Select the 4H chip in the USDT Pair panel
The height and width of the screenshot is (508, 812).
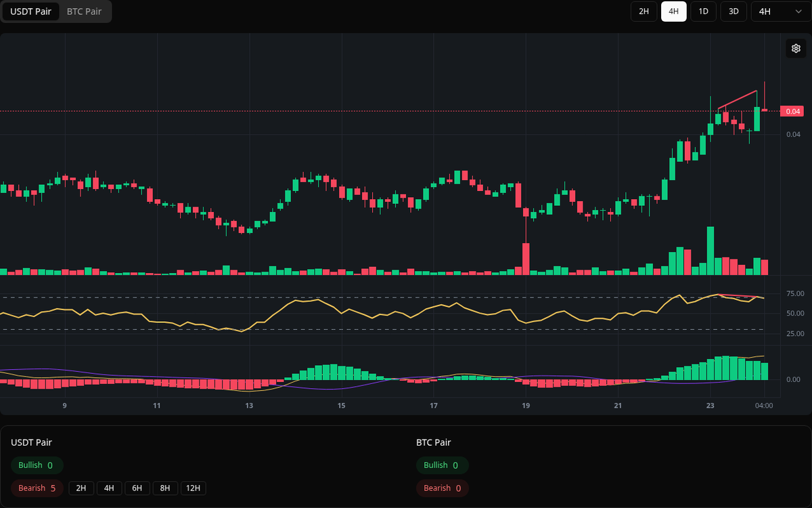tap(109, 488)
